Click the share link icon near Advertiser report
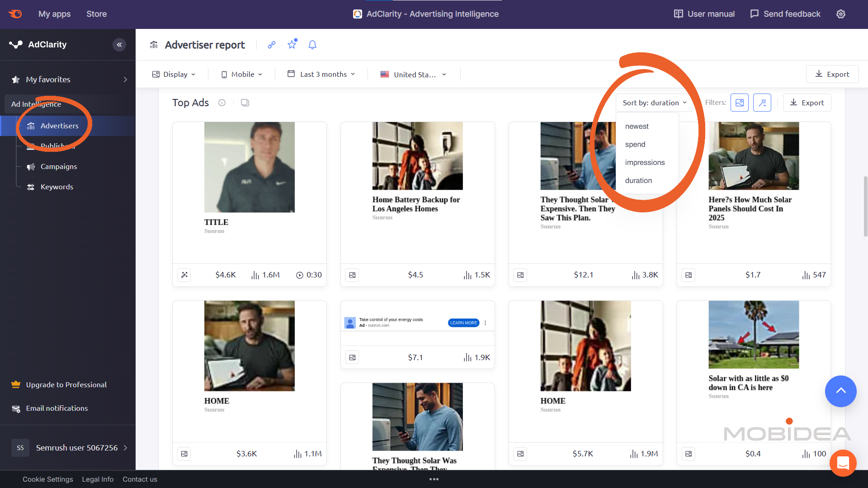This screenshot has height=488, width=868. point(271,45)
